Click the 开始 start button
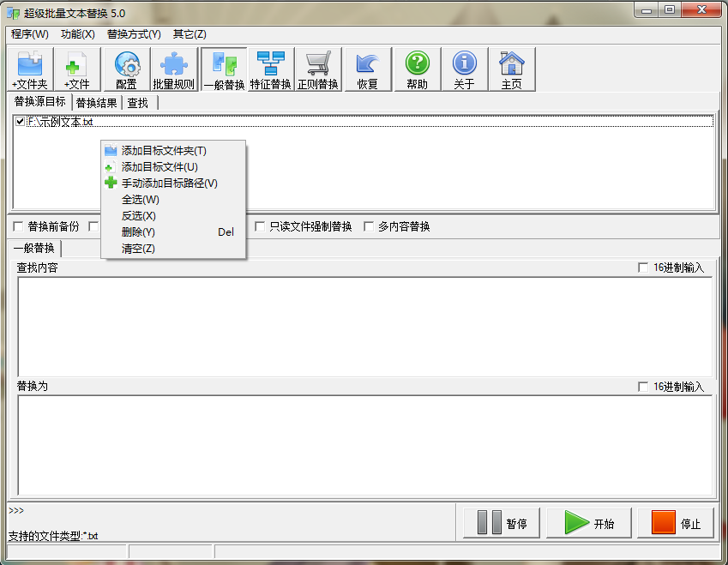Viewport: 728px width, 565px height. tap(589, 523)
